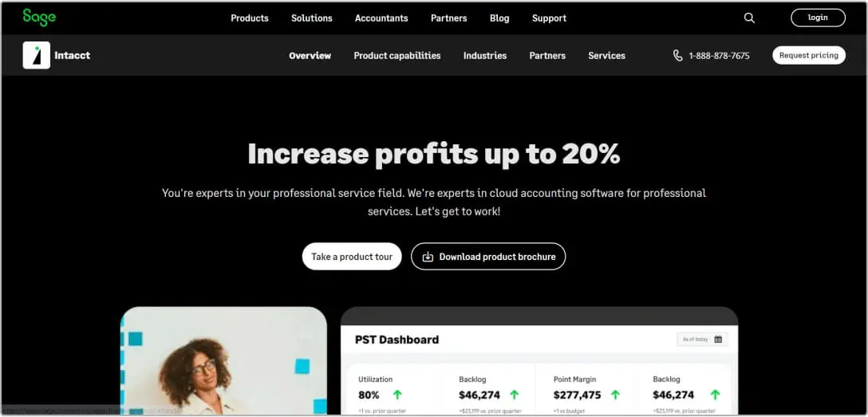Open the Products menu
The image size is (868, 417).
[250, 18]
